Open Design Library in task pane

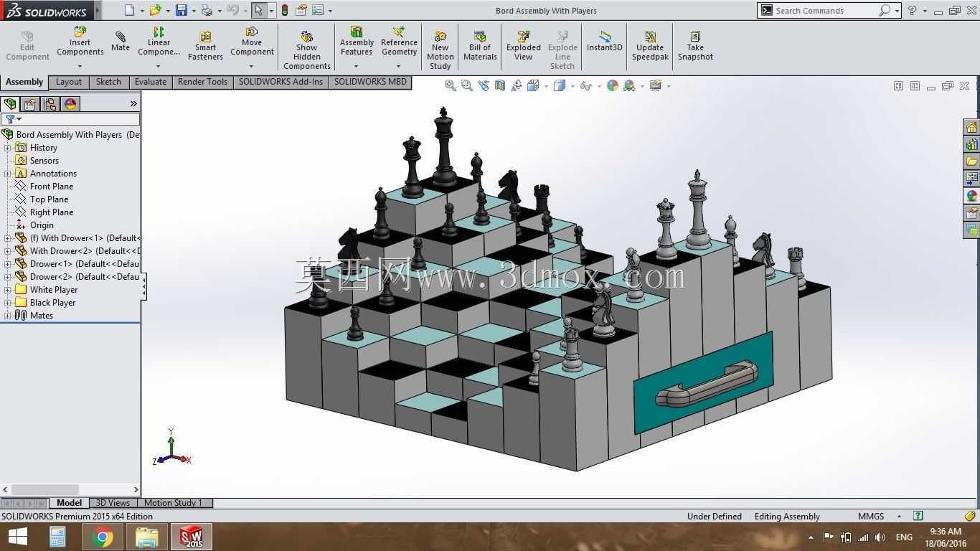coord(971,144)
